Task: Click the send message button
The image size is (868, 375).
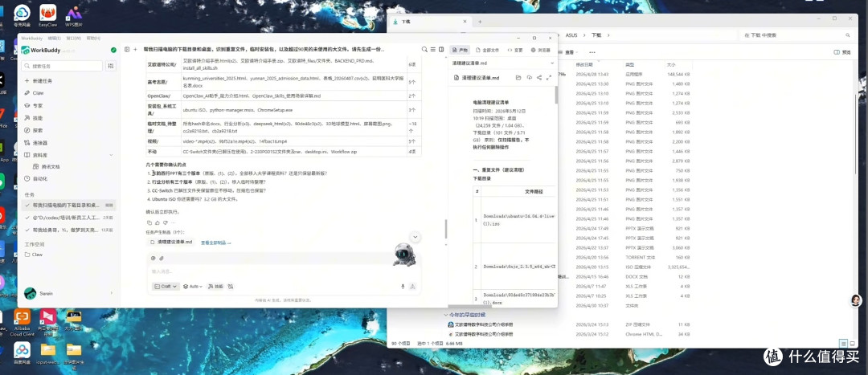Action: [x=412, y=287]
